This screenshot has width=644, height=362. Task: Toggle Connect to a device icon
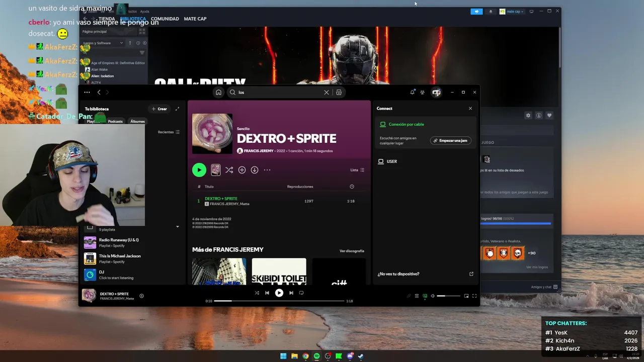pyautogui.click(x=425, y=296)
